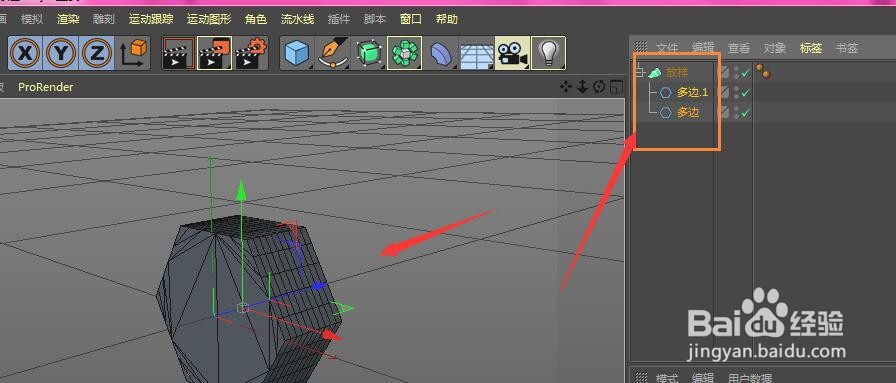The width and height of the screenshot is (896, 383).
Task: Open Object Manager 查看 menu
Action: (x=739, y=48)
